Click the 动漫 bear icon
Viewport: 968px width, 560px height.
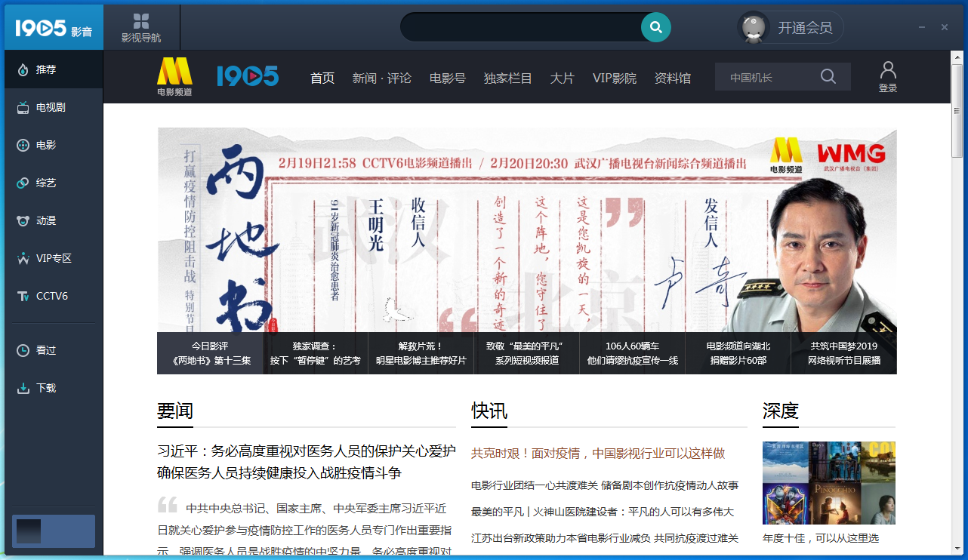tap(23, 220)
